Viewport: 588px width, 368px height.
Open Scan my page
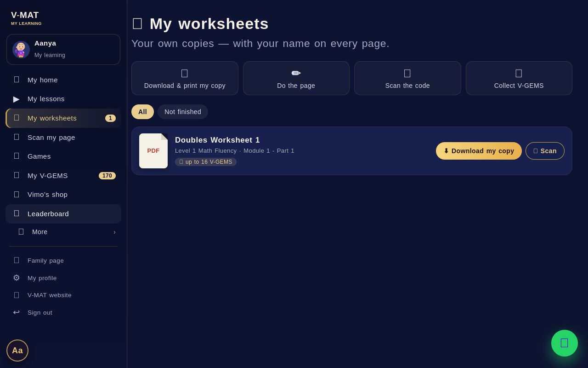coord(63,137)
